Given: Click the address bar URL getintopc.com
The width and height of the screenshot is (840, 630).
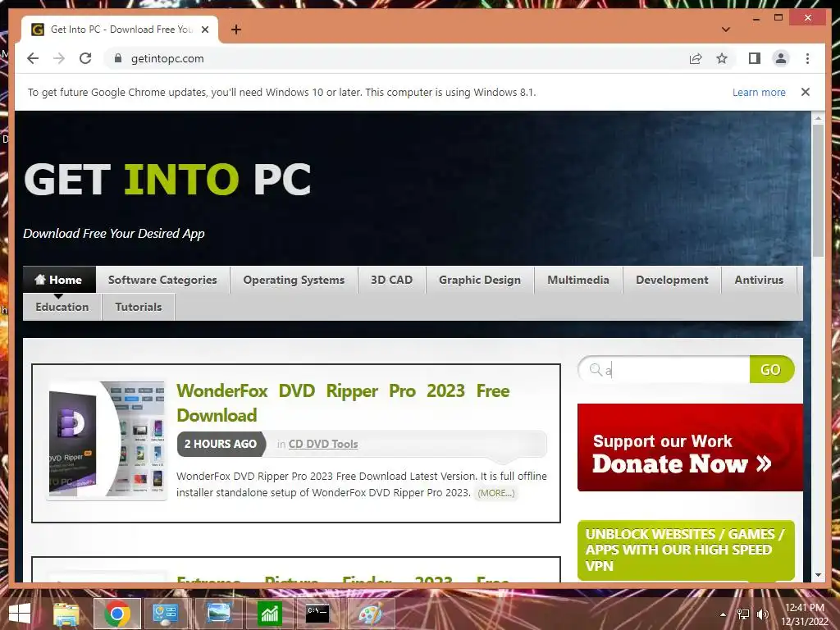Looking at the screenshot, I should [167, 58].
